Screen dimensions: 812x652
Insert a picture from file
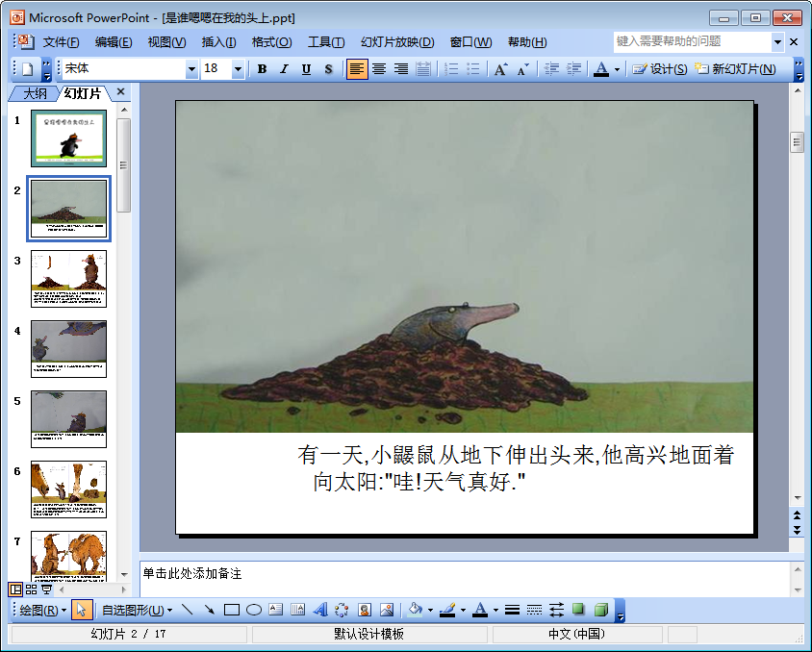387,610
